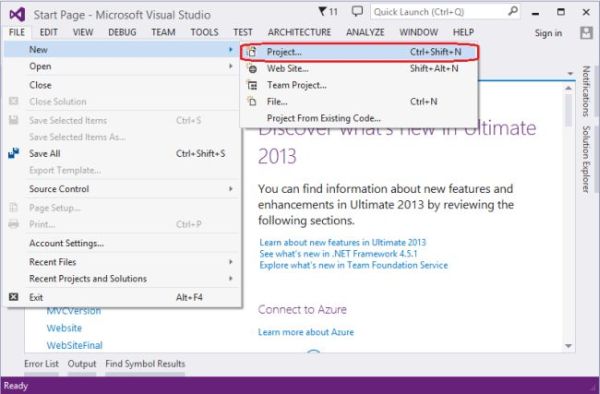Screen dimensions: 600x394
Task: Select Save All menu item
Action: coord(122,153)
